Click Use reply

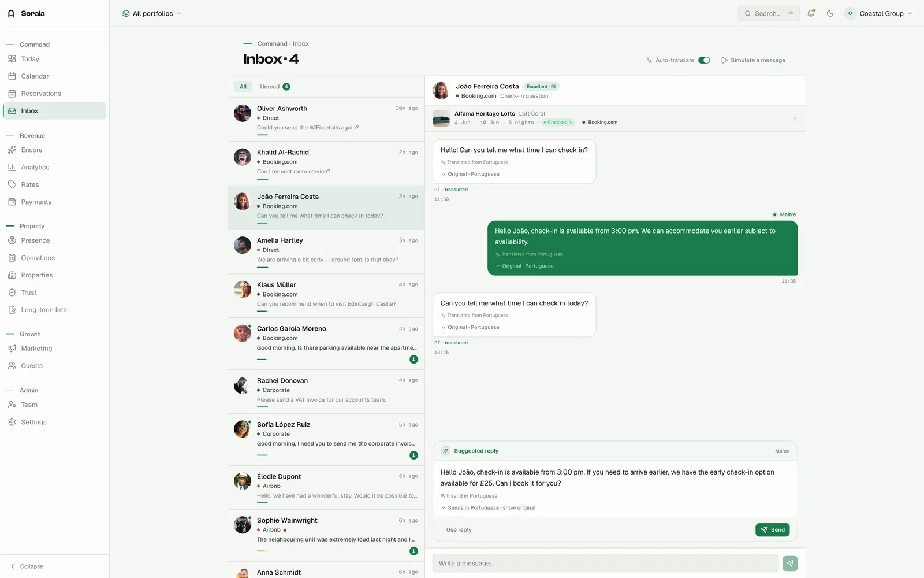pos(459,529)
